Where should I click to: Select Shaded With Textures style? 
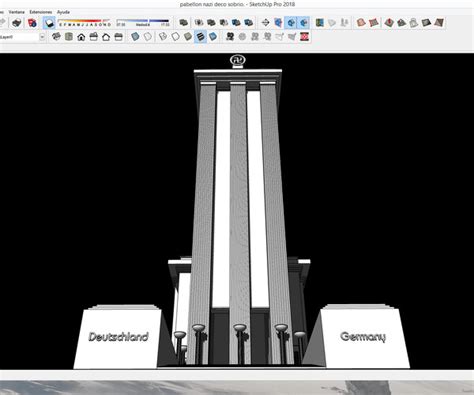pos(200,37)
